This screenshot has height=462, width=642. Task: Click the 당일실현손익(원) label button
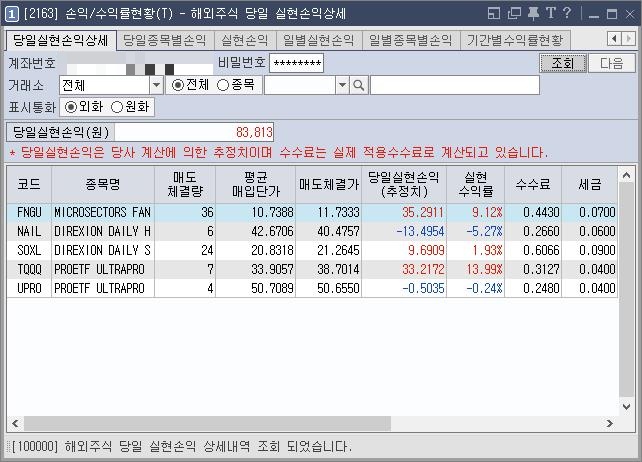coord(61,132)
